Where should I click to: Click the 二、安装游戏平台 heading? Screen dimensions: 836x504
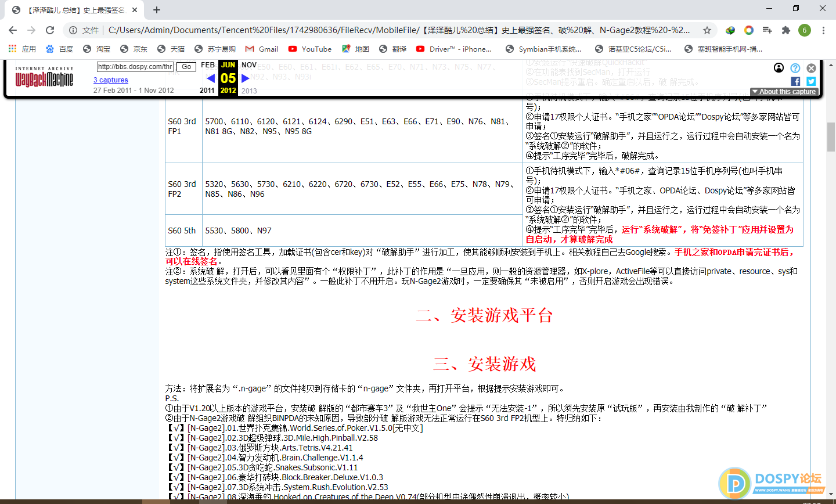(x=484, y=315)
